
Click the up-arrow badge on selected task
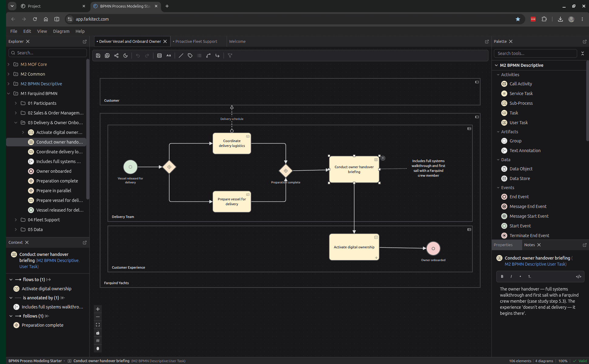pos(383,158)
